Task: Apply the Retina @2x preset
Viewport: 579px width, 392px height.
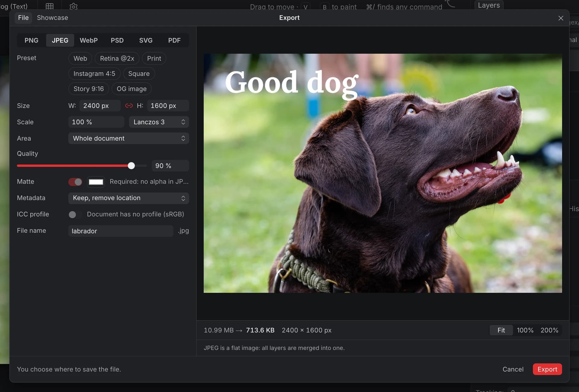Action: tap(117, 58)
